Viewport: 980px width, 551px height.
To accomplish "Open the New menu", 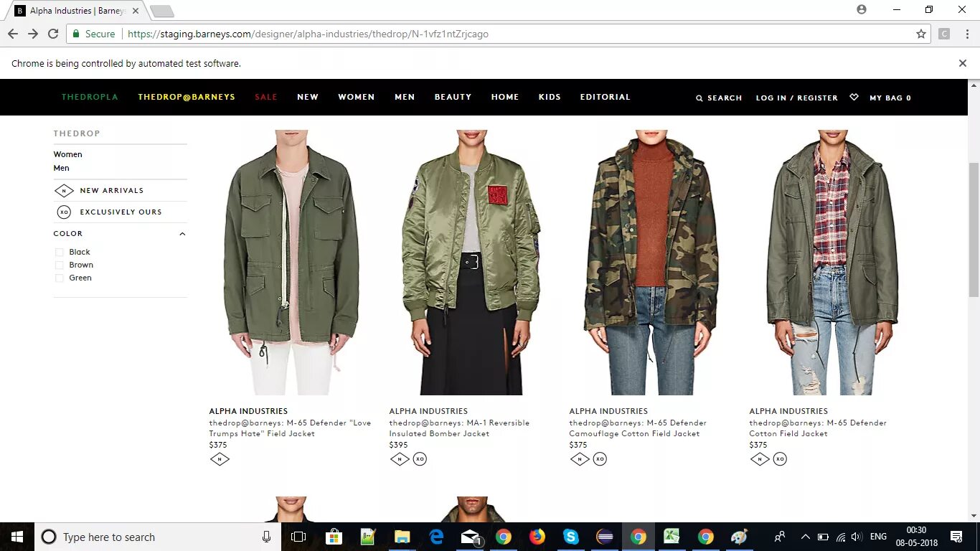I will 308,97.
